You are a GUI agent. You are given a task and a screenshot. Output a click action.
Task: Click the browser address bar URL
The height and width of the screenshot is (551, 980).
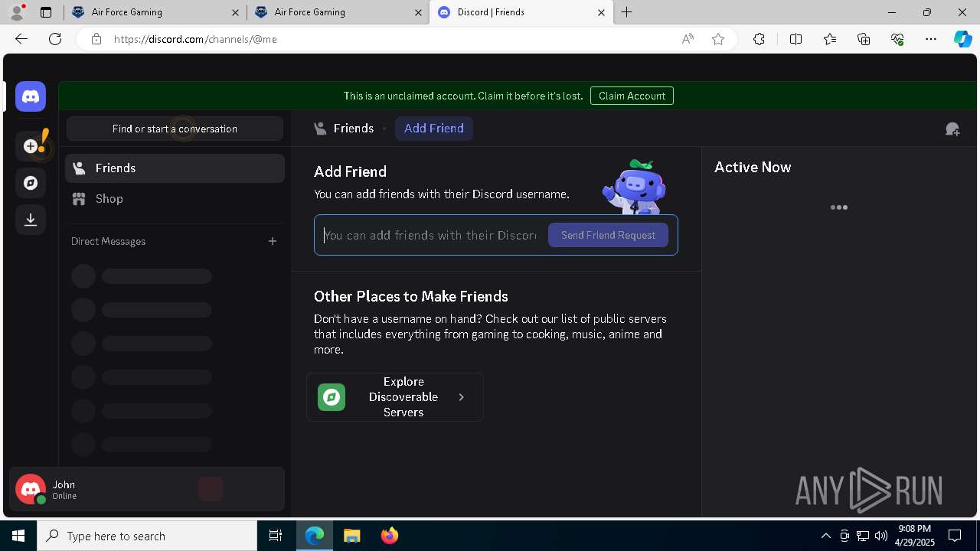point(195,39)
